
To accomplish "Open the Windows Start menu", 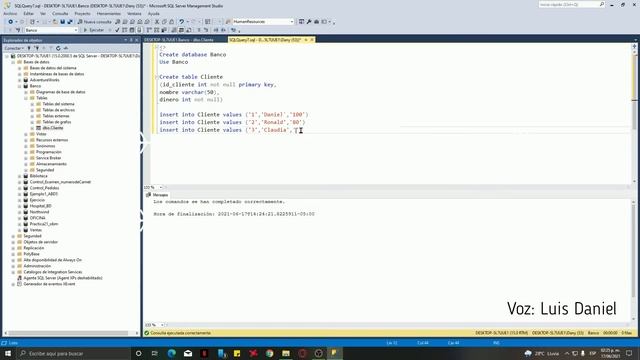I will (x=8, y=353).
